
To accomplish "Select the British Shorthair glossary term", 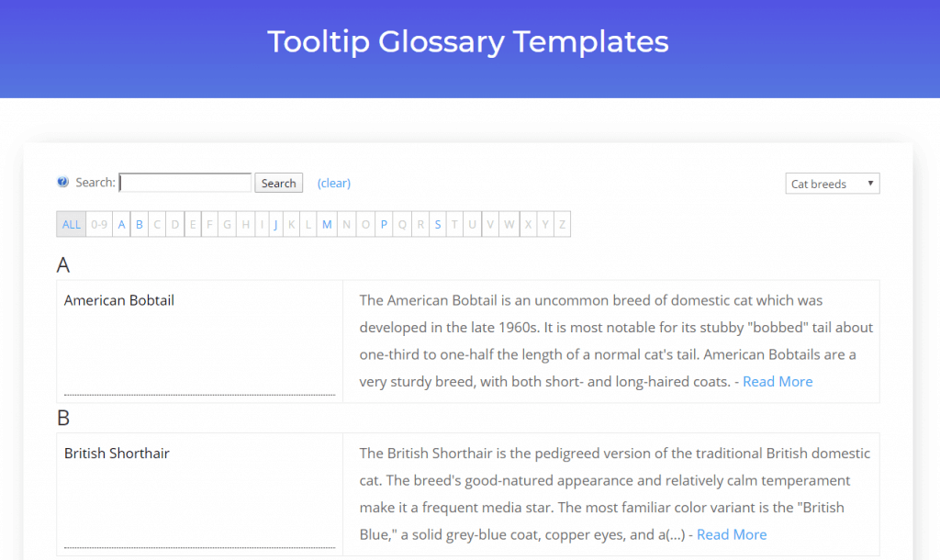I will tap(115, 453).
